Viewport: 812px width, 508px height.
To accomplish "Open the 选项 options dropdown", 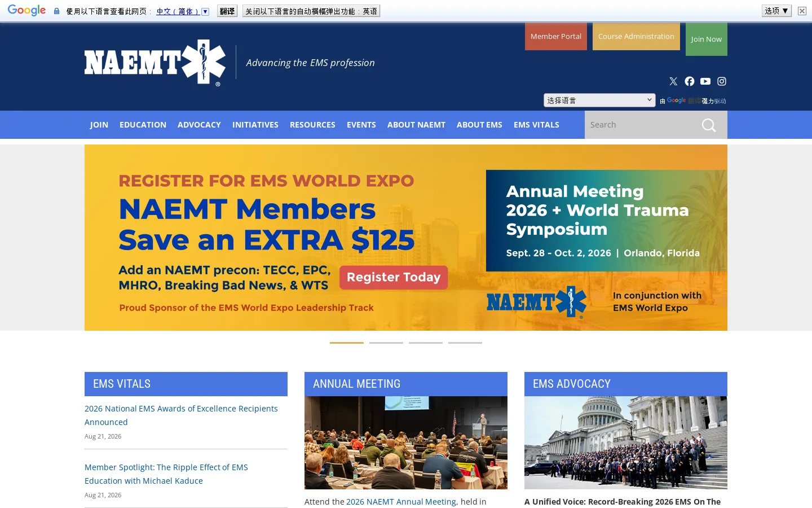I will point(776,11).
